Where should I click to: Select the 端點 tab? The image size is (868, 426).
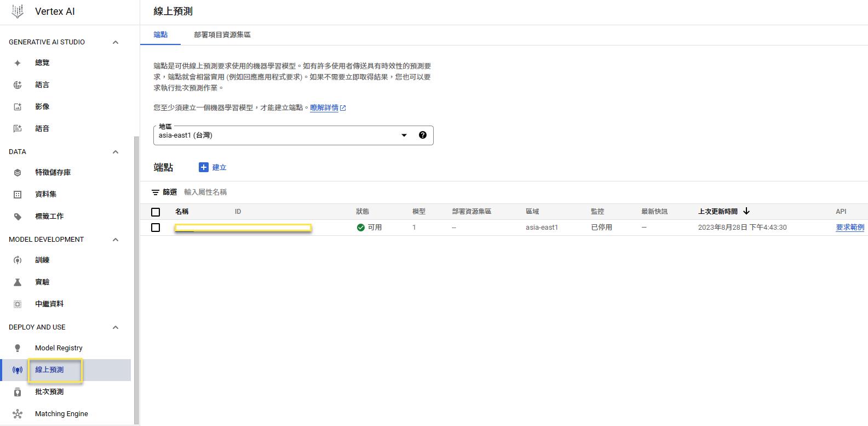[160, 35]
